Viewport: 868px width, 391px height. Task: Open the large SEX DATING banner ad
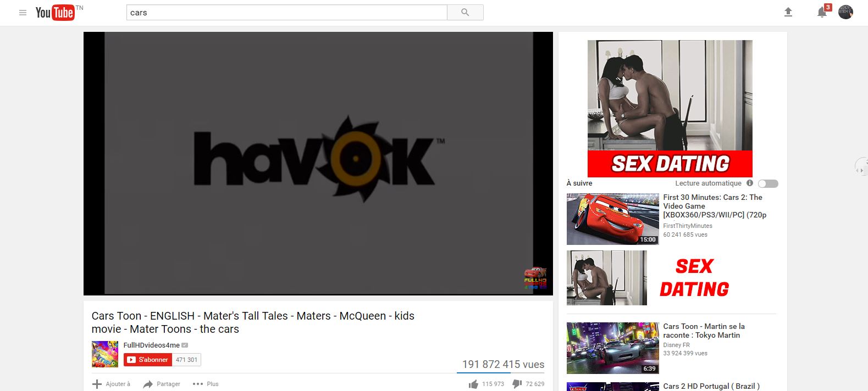click(x=670, y=109)
